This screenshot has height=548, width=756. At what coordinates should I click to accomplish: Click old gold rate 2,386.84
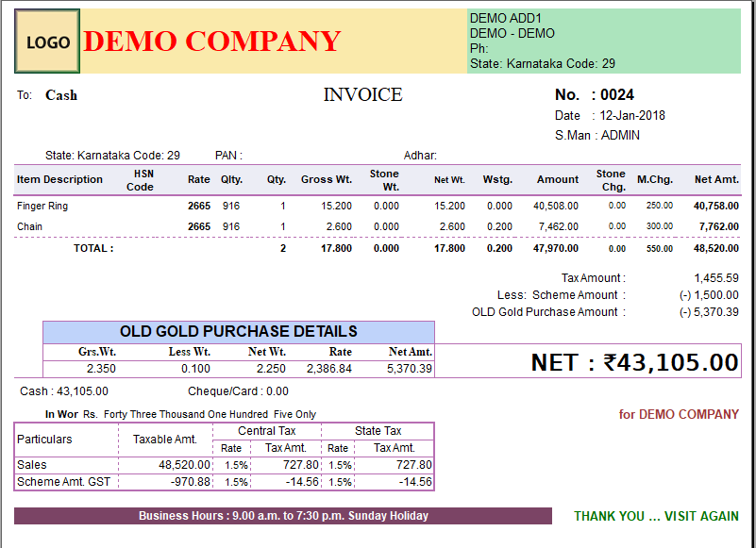click(x=329, y=369)
